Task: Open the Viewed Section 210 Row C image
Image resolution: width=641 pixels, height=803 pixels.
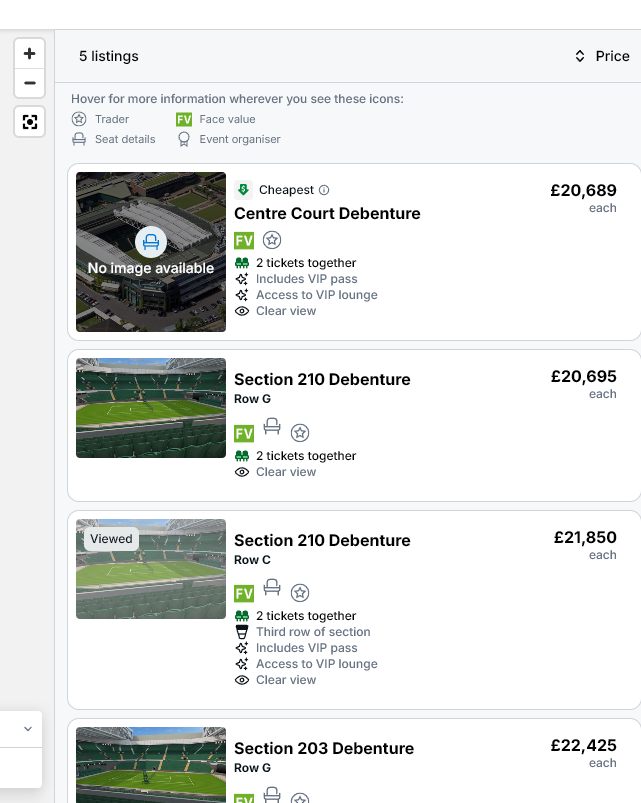Action: point(151,569)
